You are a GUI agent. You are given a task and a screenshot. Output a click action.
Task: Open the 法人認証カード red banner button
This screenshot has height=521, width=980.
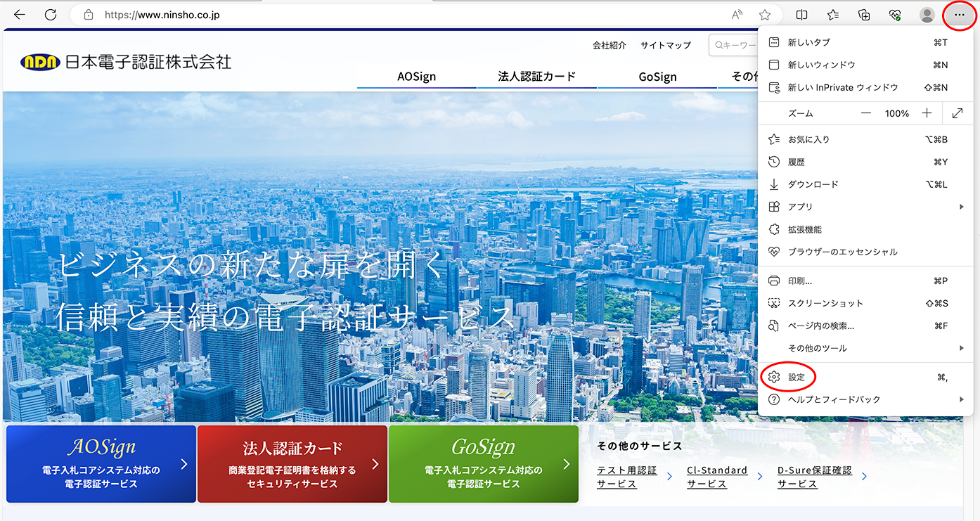pos(292,464)
